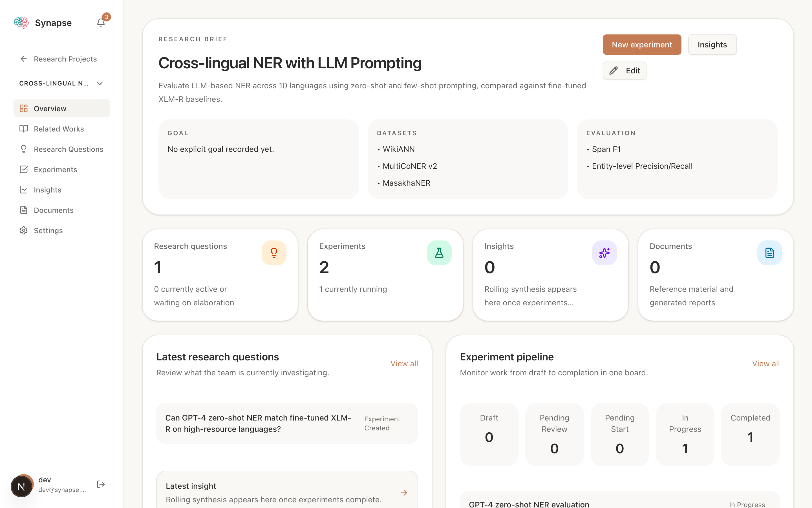The height and width of the screenshot is (508, 812).
Task: Click the document icon on Documents card
Action: tap(769, 253)
